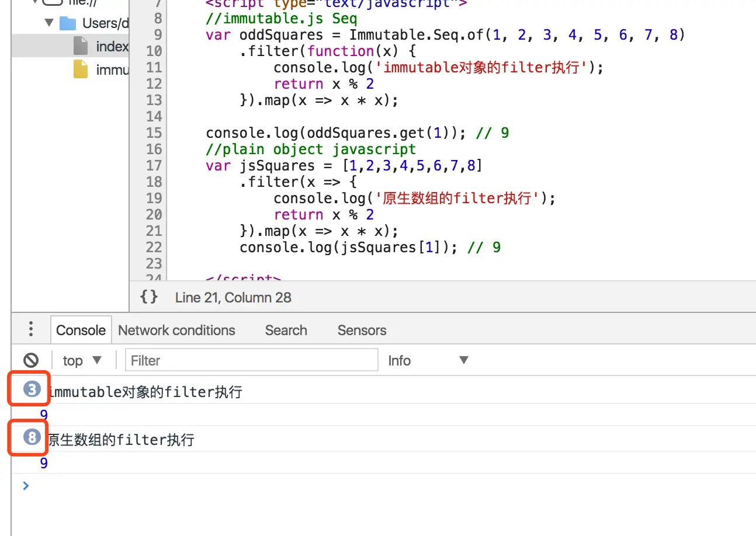Click the 9 output below the immutable message
The width and height of the screenshot is (756, 536).
click(44, 415)
